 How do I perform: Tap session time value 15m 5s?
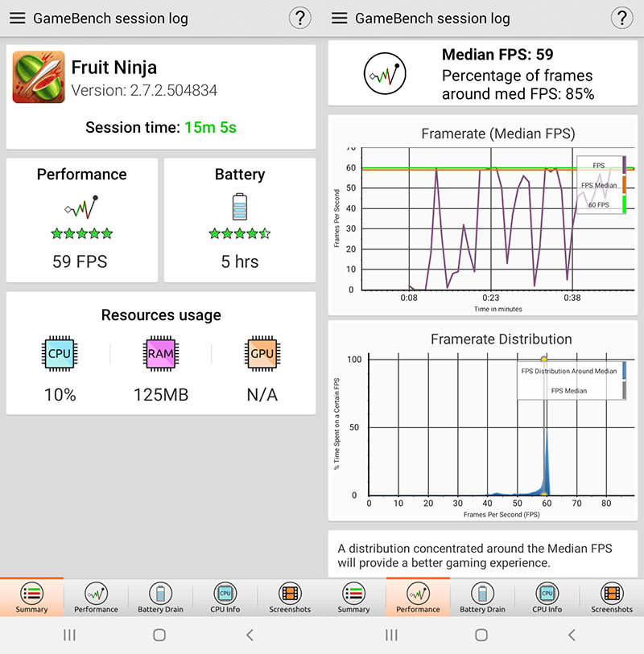tap(210, 127)
